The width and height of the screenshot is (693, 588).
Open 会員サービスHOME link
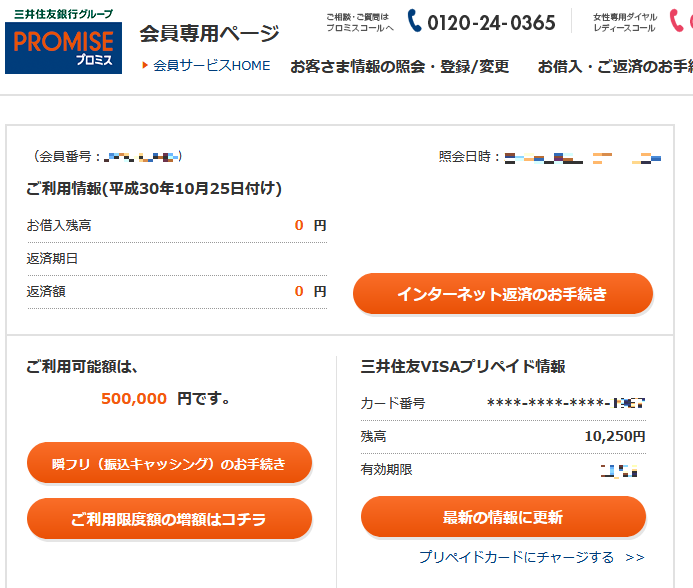click(x=211, y=65)
